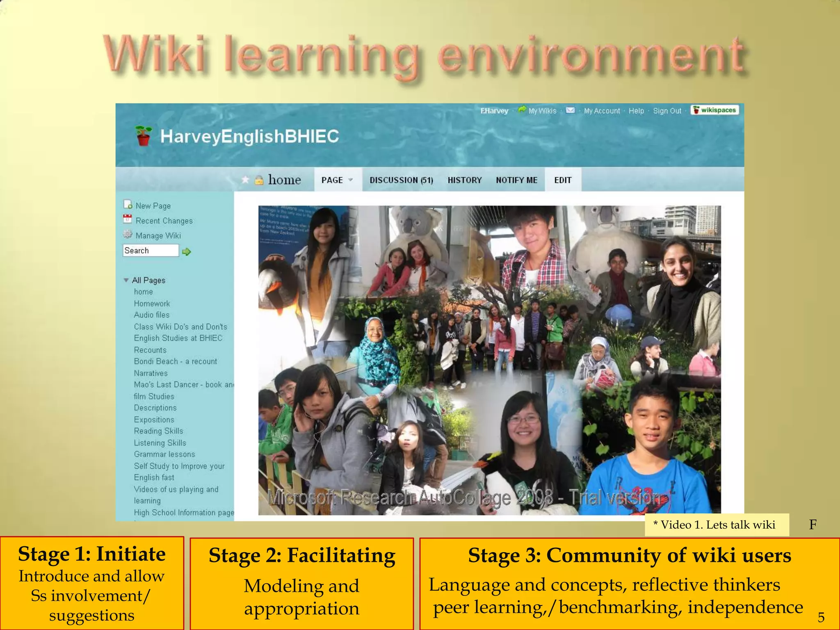840x630 pixels.
Task: Click the Manage Wiki gear icon
Action: [x=128, y=234]
